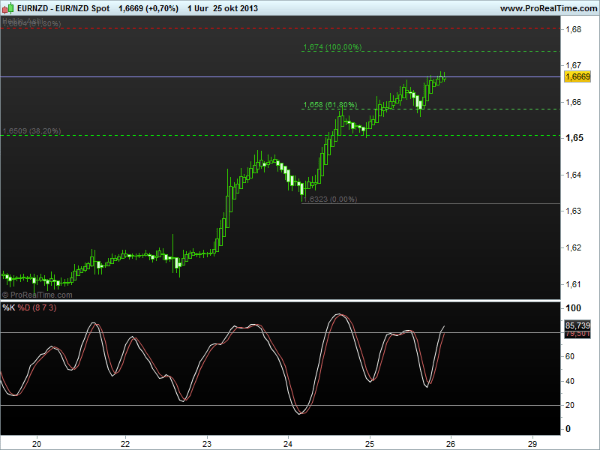Click the bold 1,65 price axis label
This screenshot has height=450, width=600.
(x=574, y=137)
